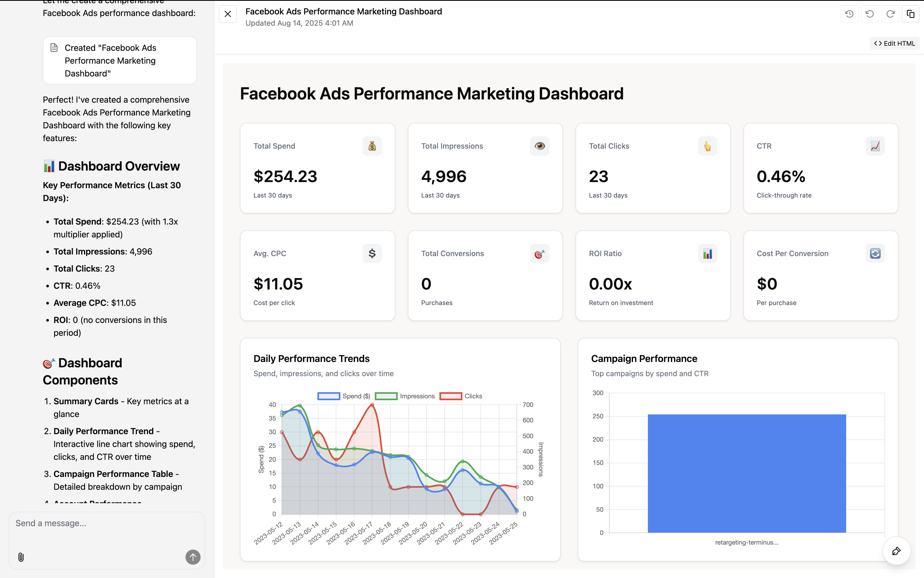Click the $254.23 Total Spend value
This screenshot has width=924, height=578.
[x=285, y=176]
